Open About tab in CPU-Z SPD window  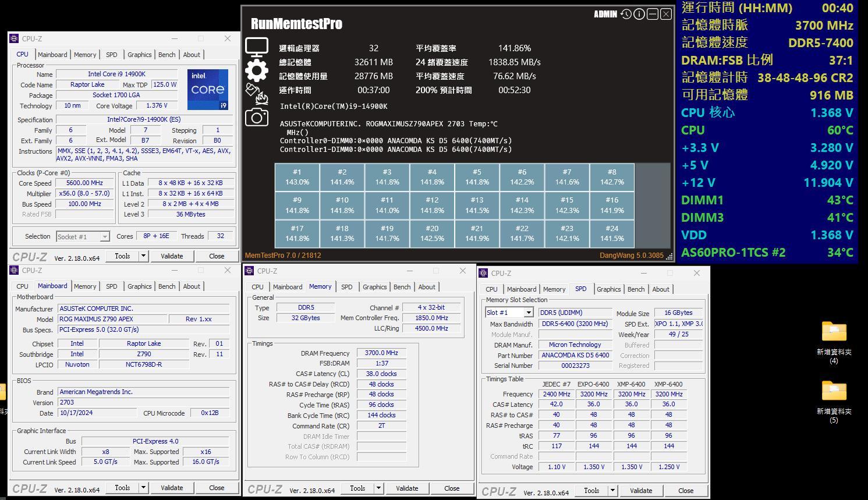(x=660, y=289)
